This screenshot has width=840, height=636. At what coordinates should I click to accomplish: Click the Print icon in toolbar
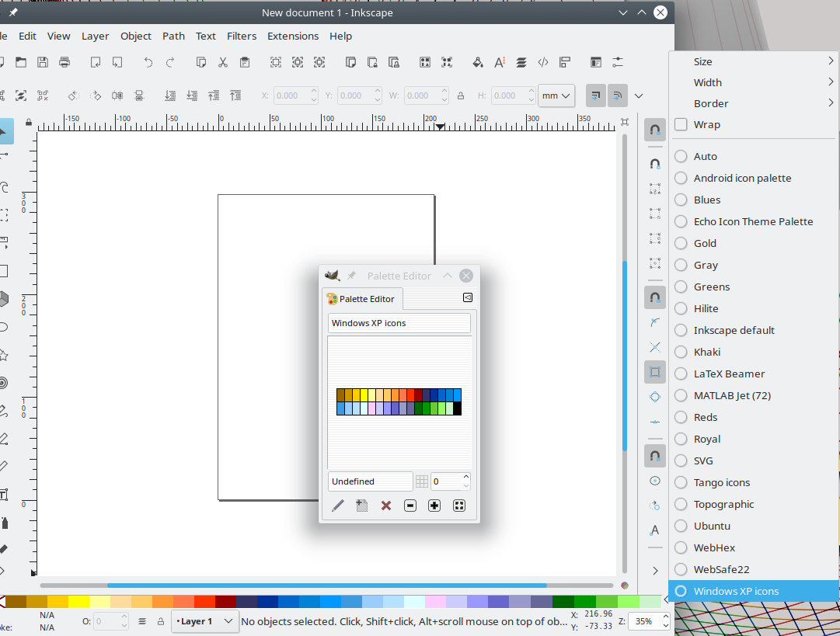pos(64,62)
